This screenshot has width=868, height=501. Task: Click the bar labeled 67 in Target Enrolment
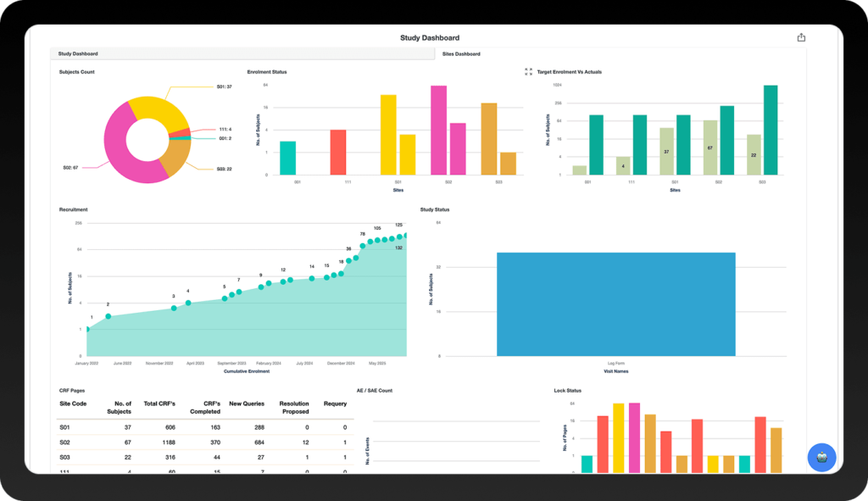click(x=710, y=148)
